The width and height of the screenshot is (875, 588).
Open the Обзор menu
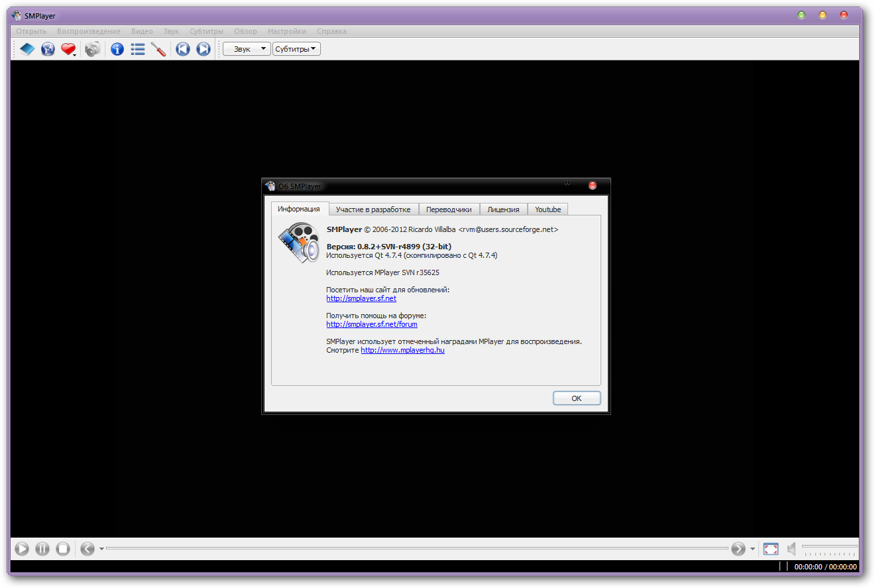[245, 31]
